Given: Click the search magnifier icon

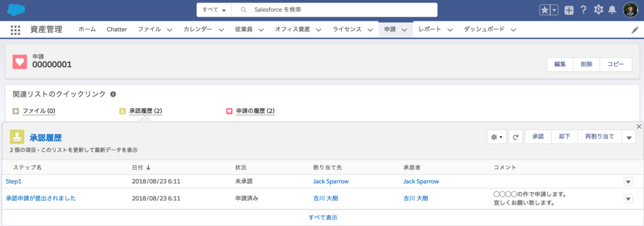Looking at the screenshot, I should tap(243, 10).
